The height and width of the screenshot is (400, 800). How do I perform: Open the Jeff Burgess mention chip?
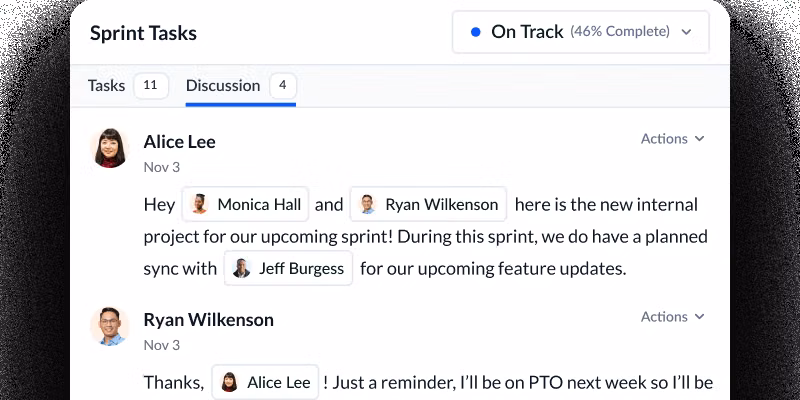289,268
